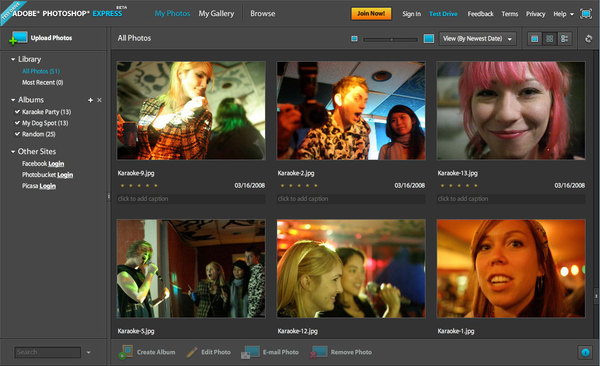Screen dimensions: 600x366
Task: Open the search options dropdown arrow
Action: point(88,352)
